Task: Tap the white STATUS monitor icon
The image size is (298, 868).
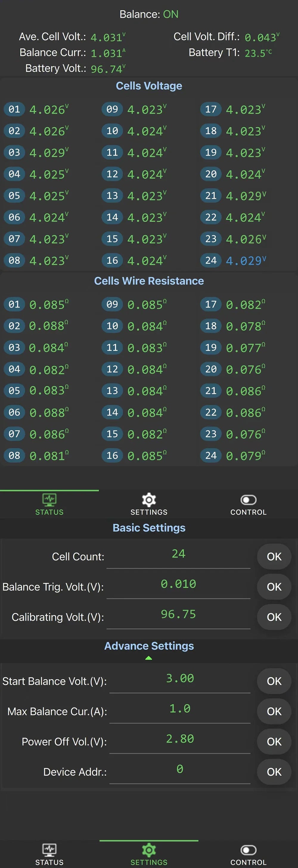Action: pos(49,850)
